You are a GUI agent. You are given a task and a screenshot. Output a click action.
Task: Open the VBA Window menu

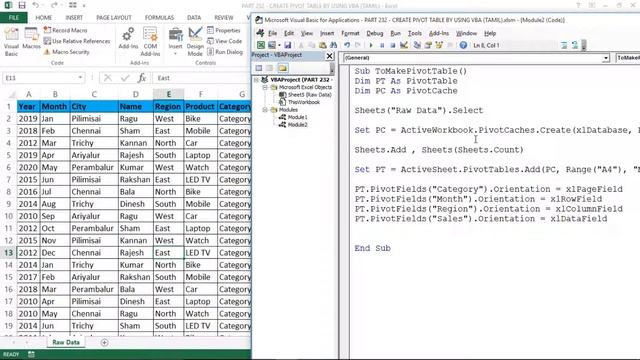point(466,33)
